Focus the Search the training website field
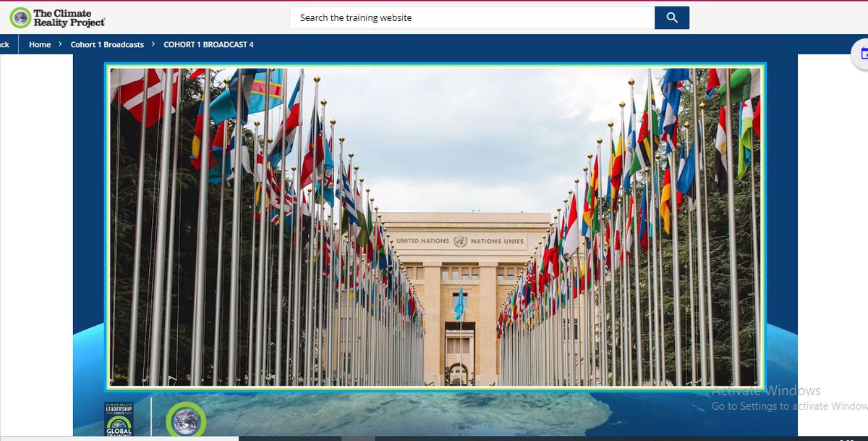 (472, 17)
